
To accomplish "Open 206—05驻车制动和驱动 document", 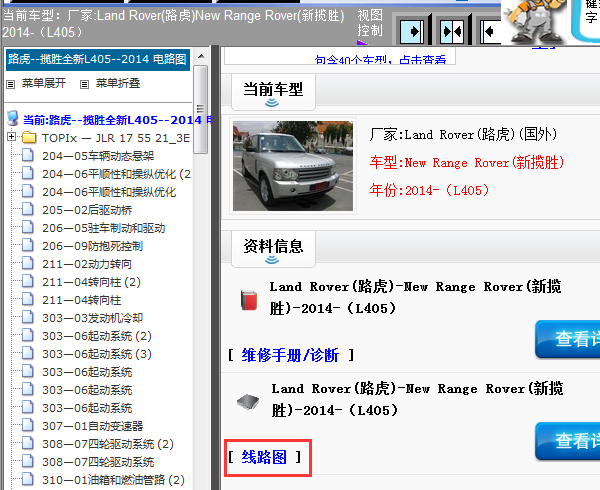I will point(103,228).
